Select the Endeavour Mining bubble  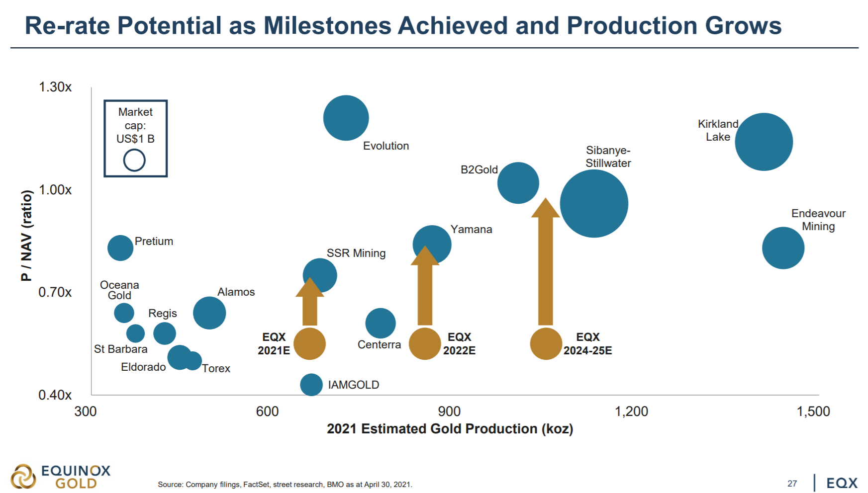click(x=783, y=248)
